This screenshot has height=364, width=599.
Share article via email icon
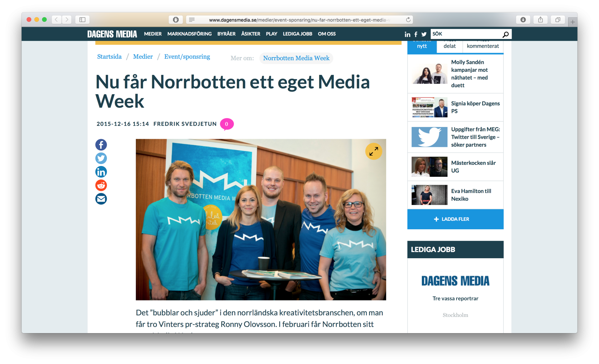[101, 199]
